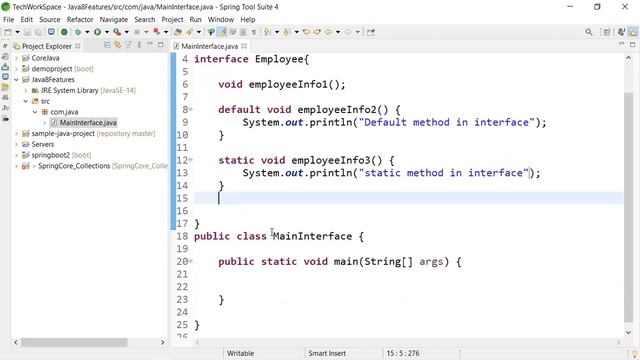Click Smart Insert in the status bar
Image resolution: width=640 pixels, height=360 pixels.
(327, 353)
